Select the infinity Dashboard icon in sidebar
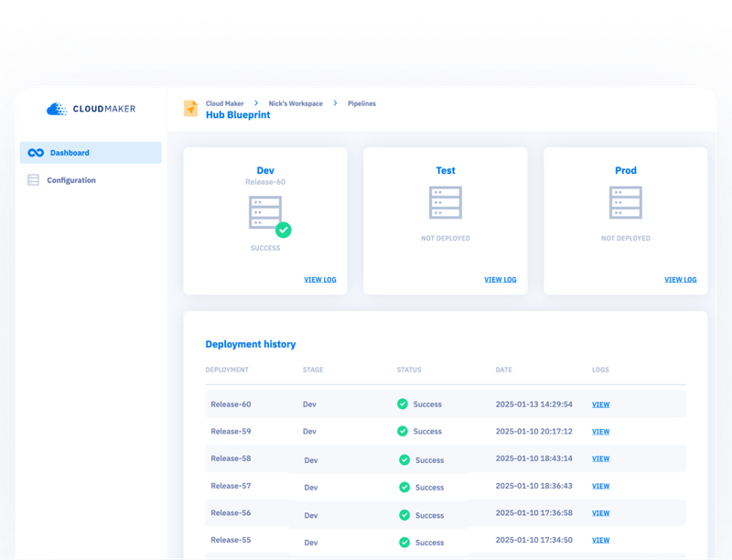 pyautogui.click(x=36, y=153)
